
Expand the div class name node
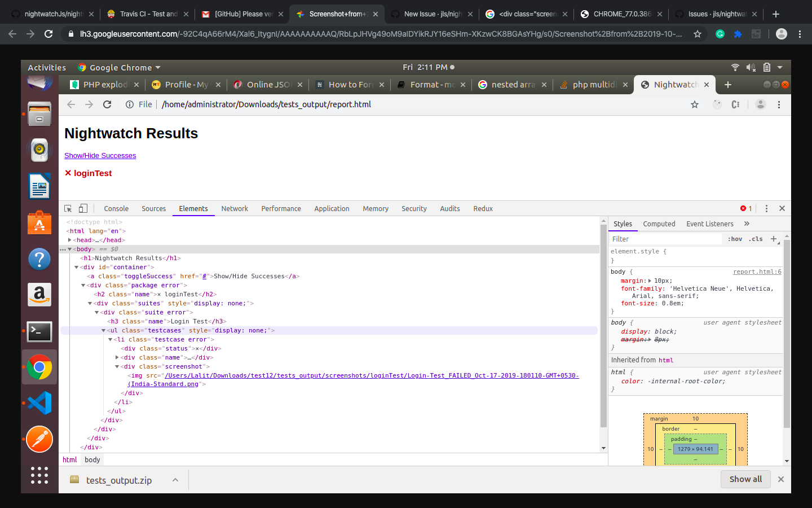tap(117, 357)
